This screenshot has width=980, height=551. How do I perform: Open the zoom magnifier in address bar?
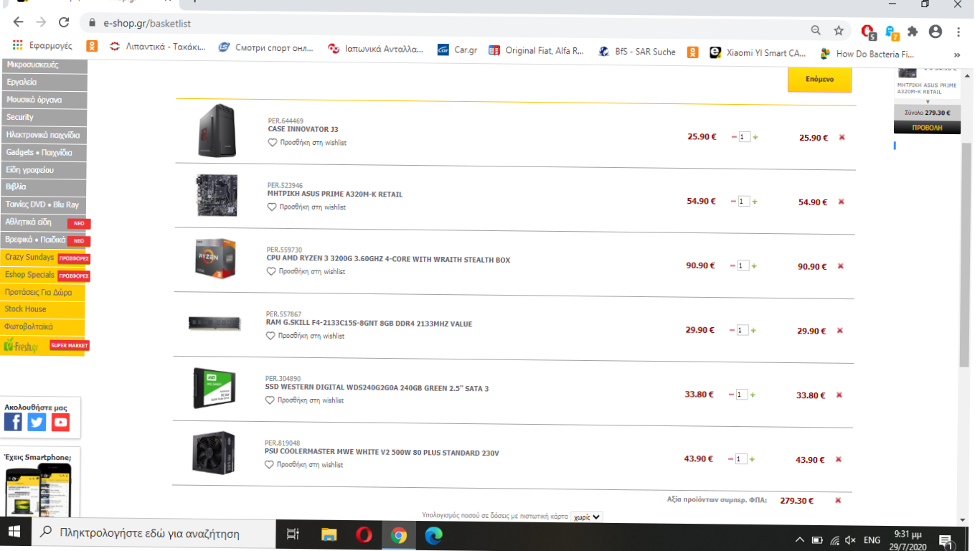816,30
